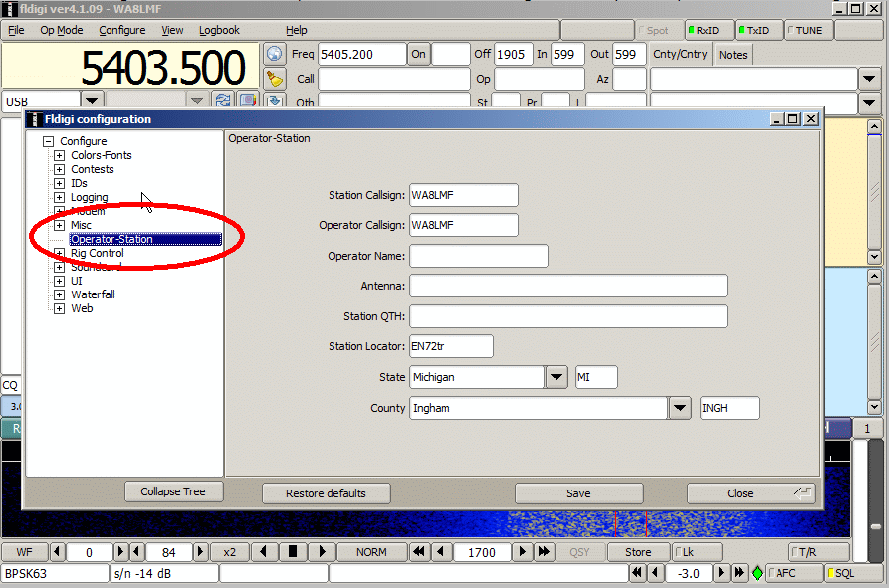Click the left arrow before the 0 value
The height and width of the screenshot is (588, 889).
(x=56, y=552)
